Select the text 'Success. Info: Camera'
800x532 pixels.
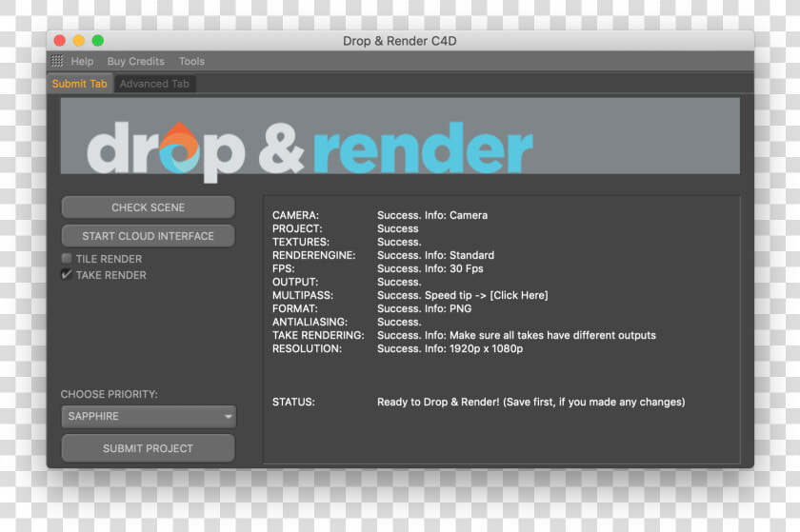click(432, 215)
